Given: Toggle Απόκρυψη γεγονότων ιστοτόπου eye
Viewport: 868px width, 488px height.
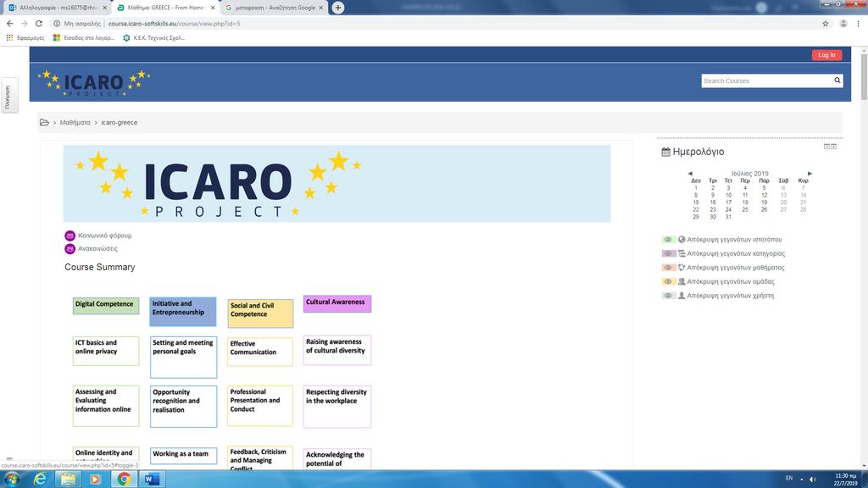Looking at the screenshot, I should [668, 240].
